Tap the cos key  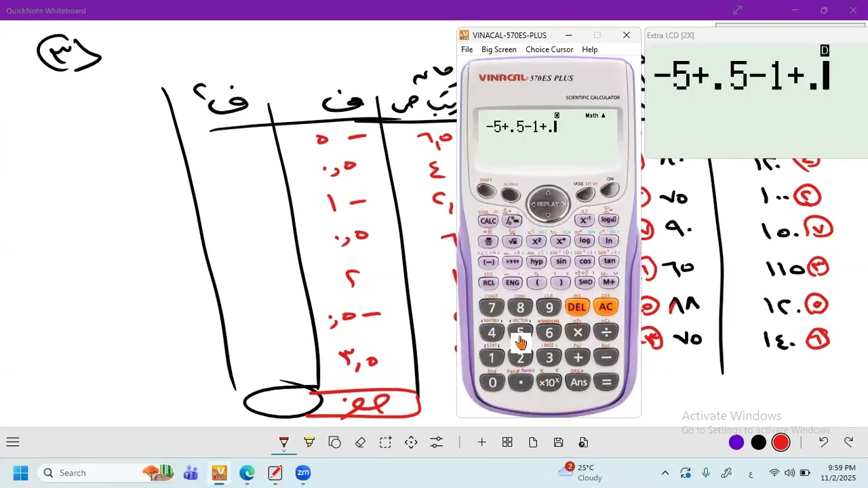point(585,262)
